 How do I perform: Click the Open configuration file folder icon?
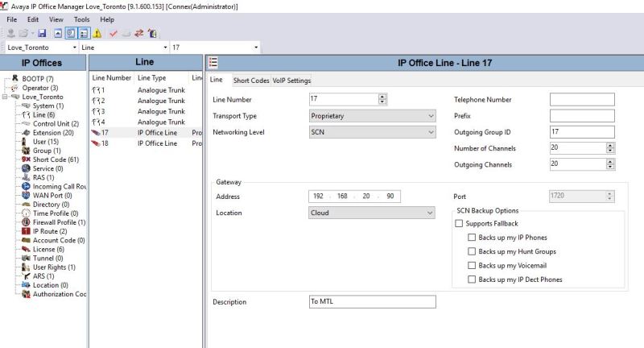[x=24, y=33]
